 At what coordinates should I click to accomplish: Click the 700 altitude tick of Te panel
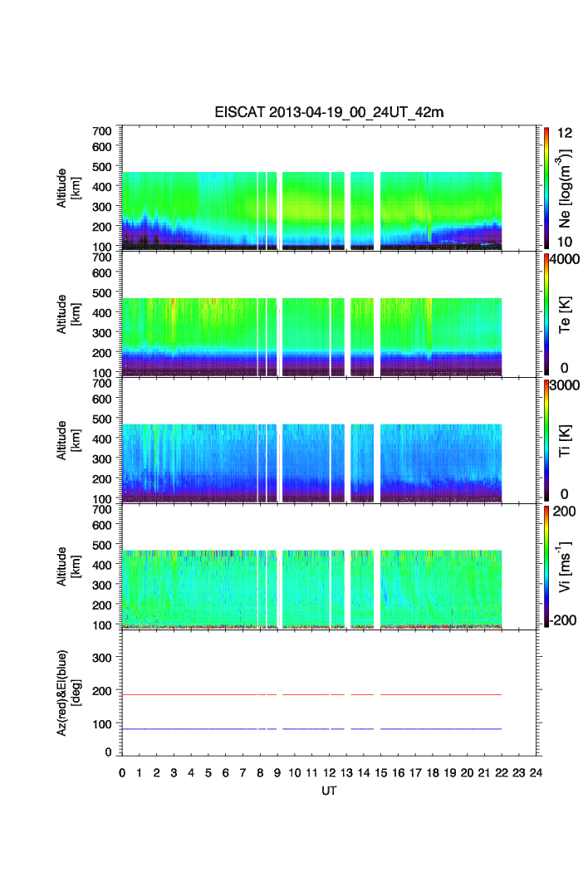pos(102,257)
